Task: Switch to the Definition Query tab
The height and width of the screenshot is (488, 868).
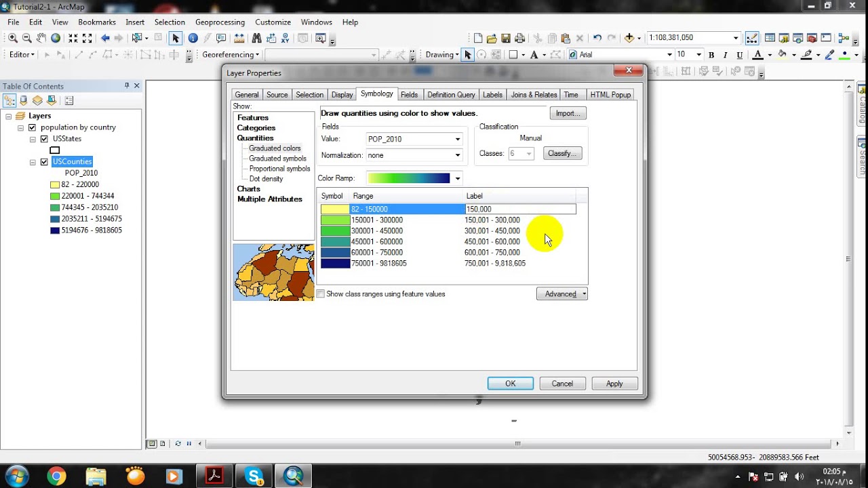Action: (451, 95)
